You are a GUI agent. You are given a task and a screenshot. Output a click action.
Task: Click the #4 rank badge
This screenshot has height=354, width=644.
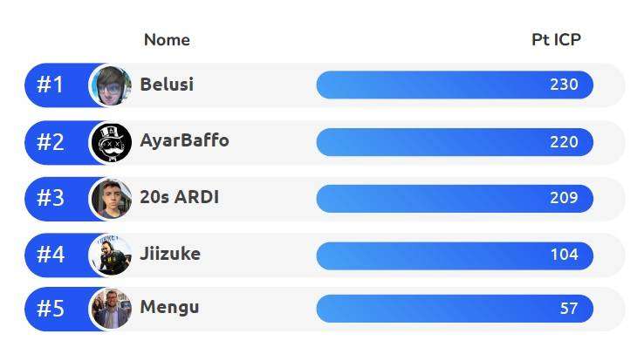click(50, 255)
